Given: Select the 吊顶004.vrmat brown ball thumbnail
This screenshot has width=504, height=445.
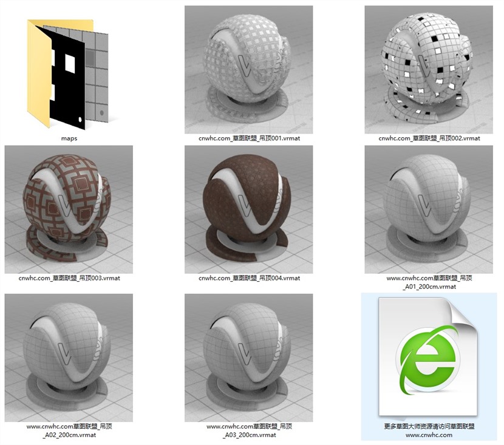Looking at the screenshot, I should (248, 209).
